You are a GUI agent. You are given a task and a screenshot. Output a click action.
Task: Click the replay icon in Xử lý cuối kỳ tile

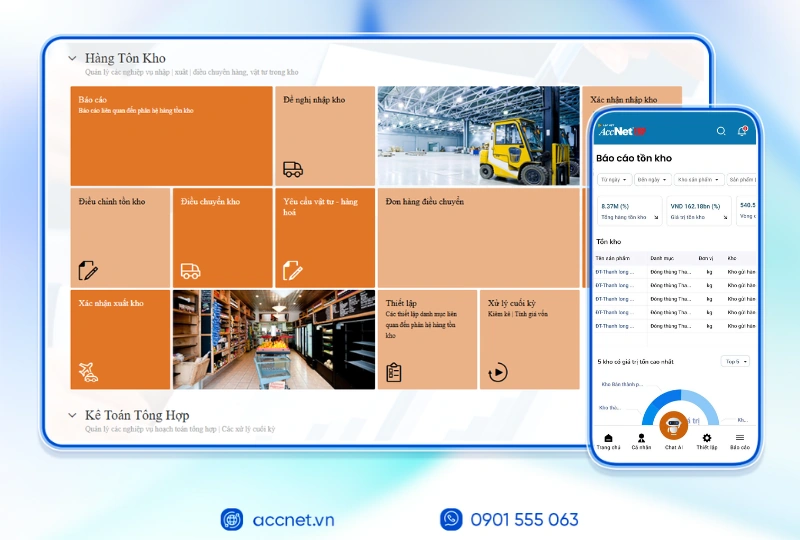pos(497,372)
